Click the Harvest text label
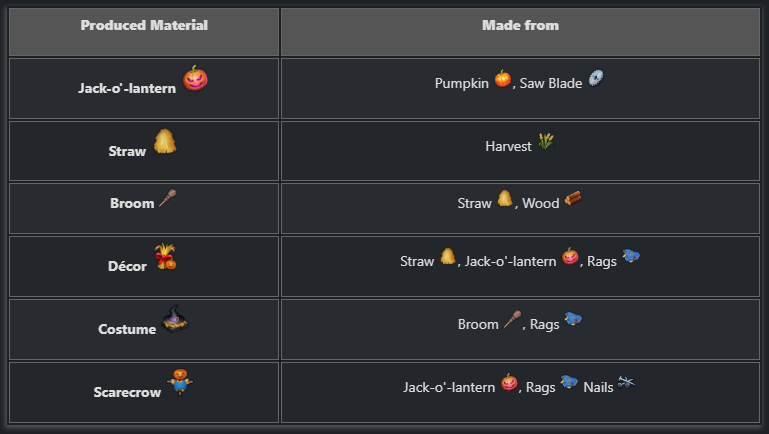769x434 pixels. [508, 146]
